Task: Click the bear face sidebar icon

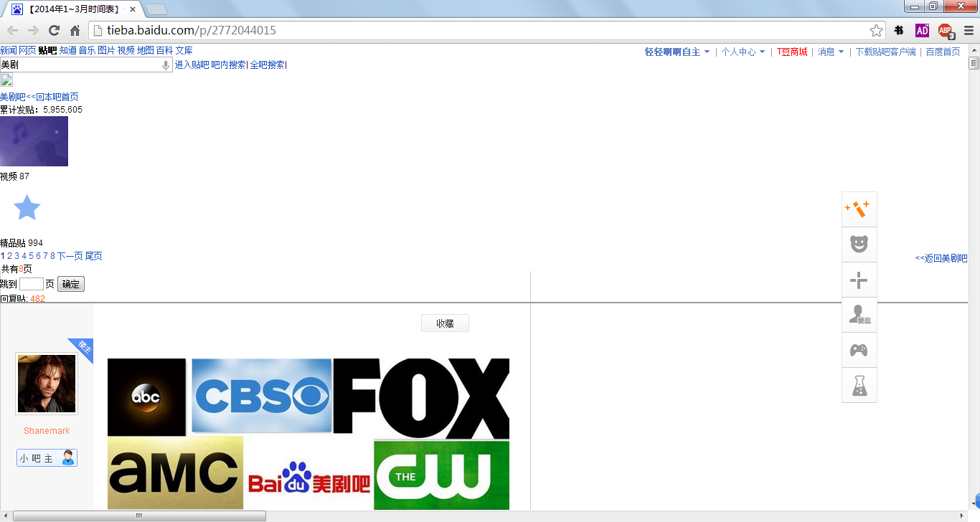Action: [859, 245]
